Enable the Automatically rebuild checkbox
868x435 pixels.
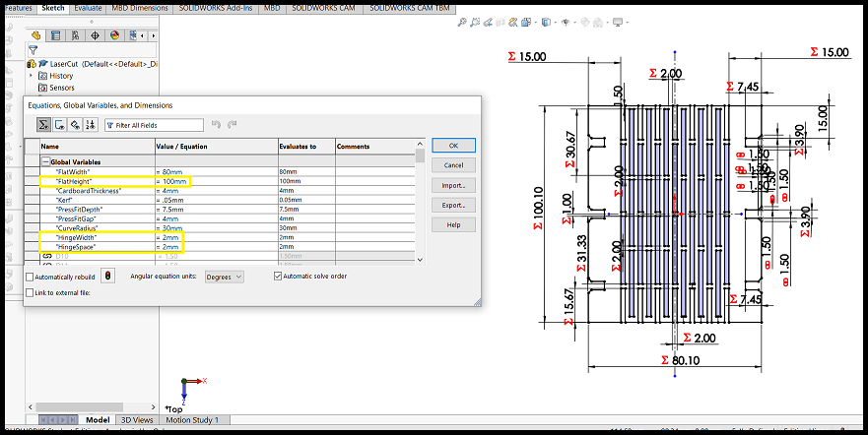pyautogui.click(x=30, y=278)
